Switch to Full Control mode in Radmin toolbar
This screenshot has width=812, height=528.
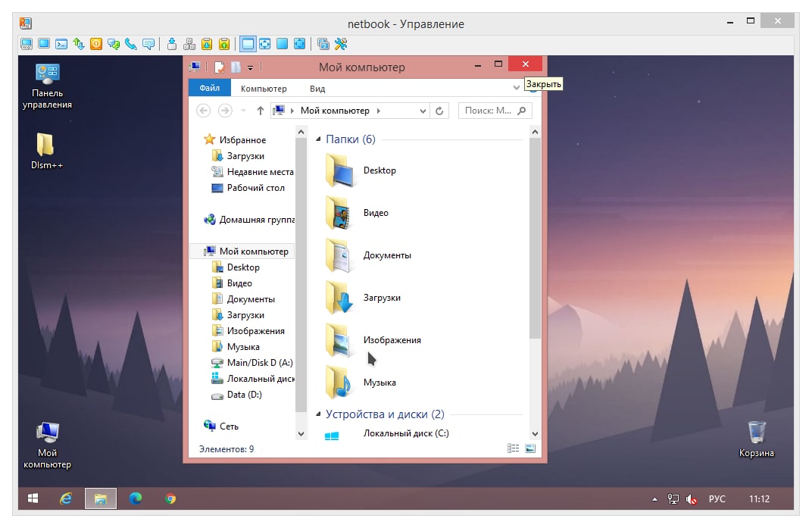[x=27, y=44]
